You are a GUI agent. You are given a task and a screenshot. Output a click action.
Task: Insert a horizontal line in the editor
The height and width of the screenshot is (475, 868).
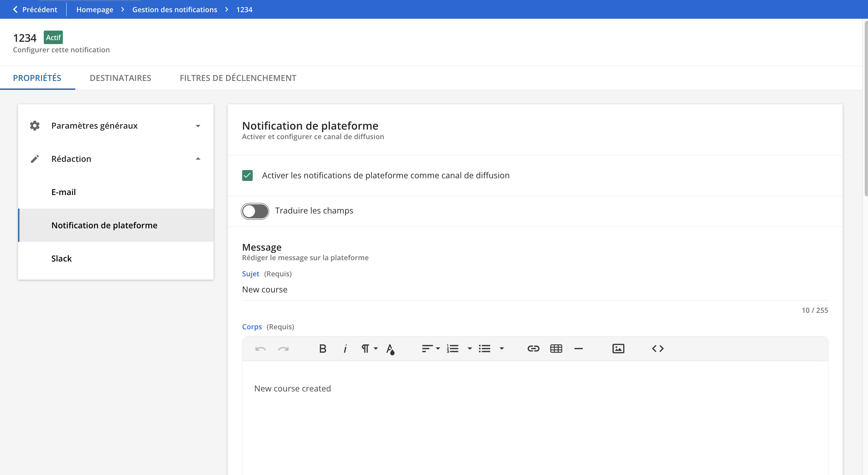tap(578, 349)
